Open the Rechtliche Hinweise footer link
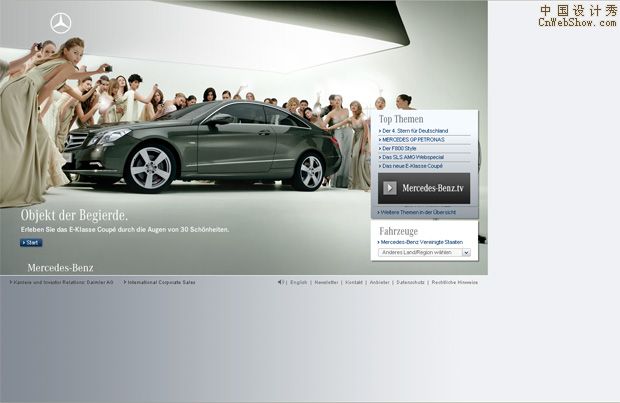620x403 pixels. [x=455, y=282]
